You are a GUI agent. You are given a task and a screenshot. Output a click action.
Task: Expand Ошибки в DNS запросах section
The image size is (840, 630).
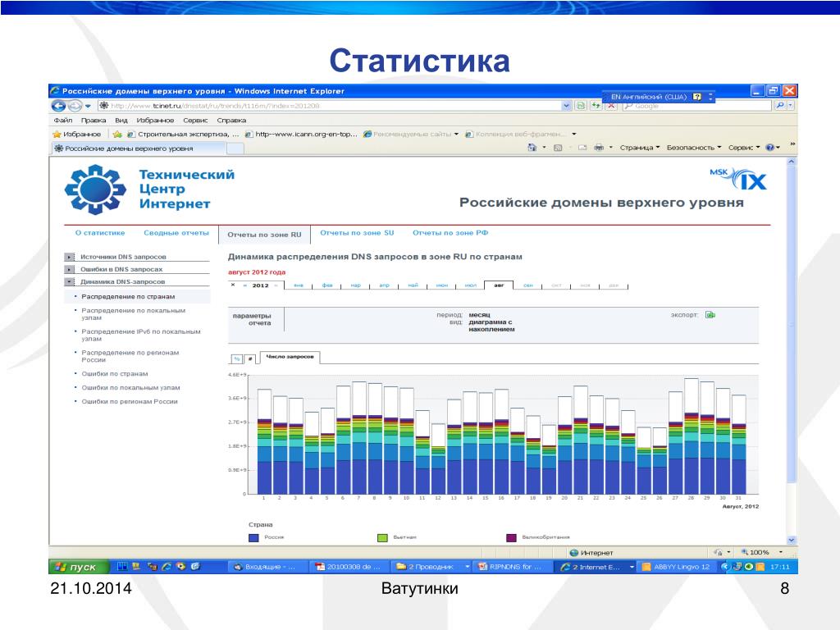pyautogui.click(x=70, y=269)
